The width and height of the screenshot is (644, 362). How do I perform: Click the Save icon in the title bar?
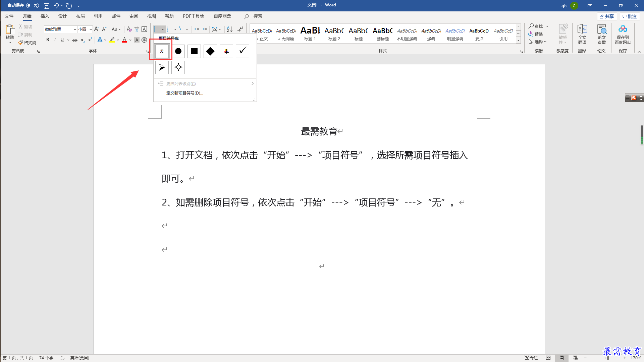pyautogui.click(x=47, y=6)
